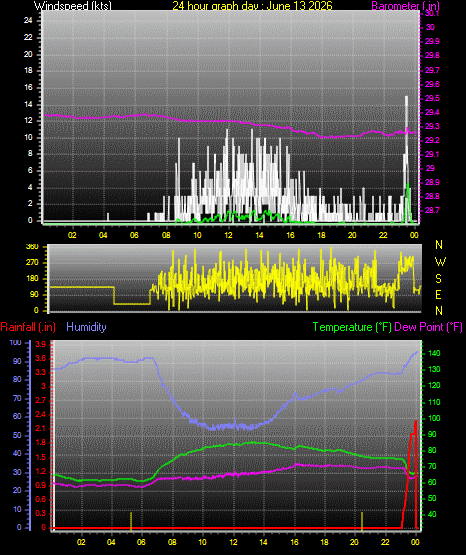Image resolution: width=466 pixels, height=555 pixels.
Task: Click the "16" hour label under the bottom chart
Action: pyautogui.click(x=294, y=542)
